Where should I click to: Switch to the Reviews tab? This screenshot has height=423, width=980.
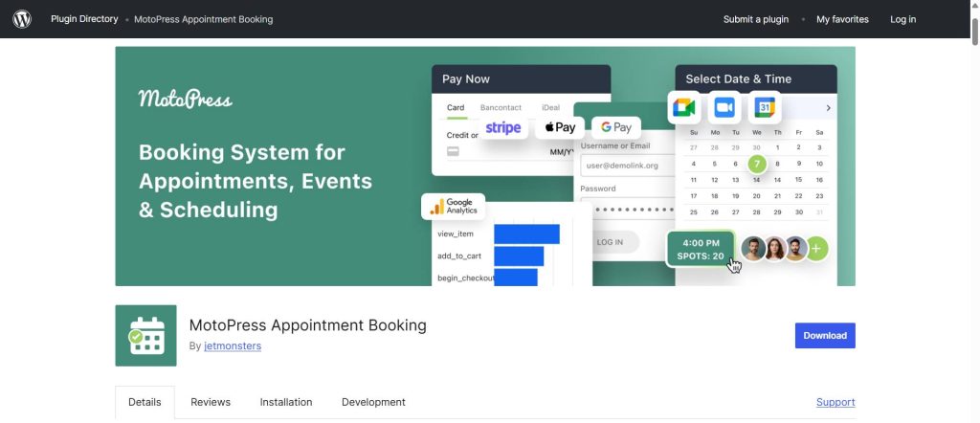point(211,402)
